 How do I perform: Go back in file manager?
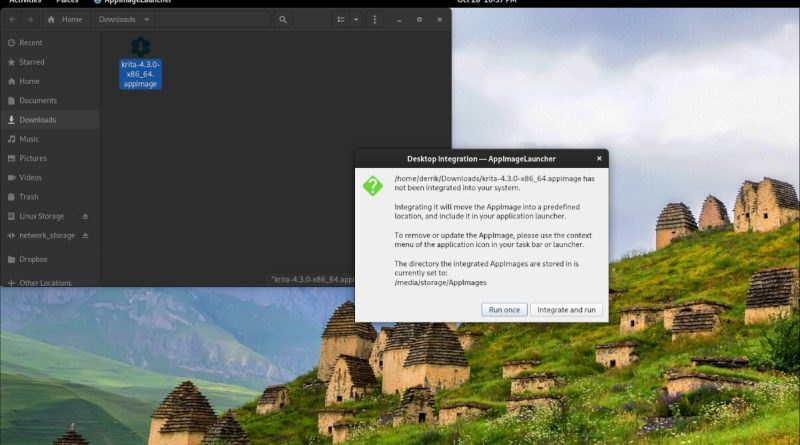pos(13,19)
